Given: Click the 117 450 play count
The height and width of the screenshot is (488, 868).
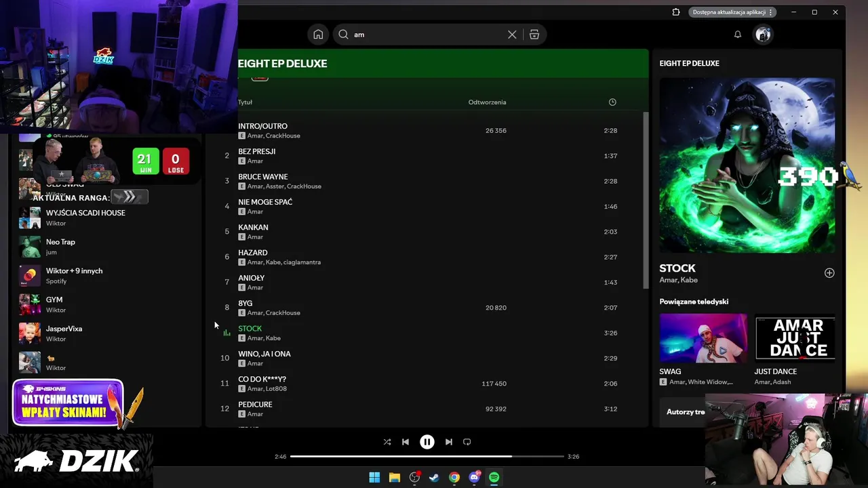Looking at the screenshot, I should coord(494,384).
